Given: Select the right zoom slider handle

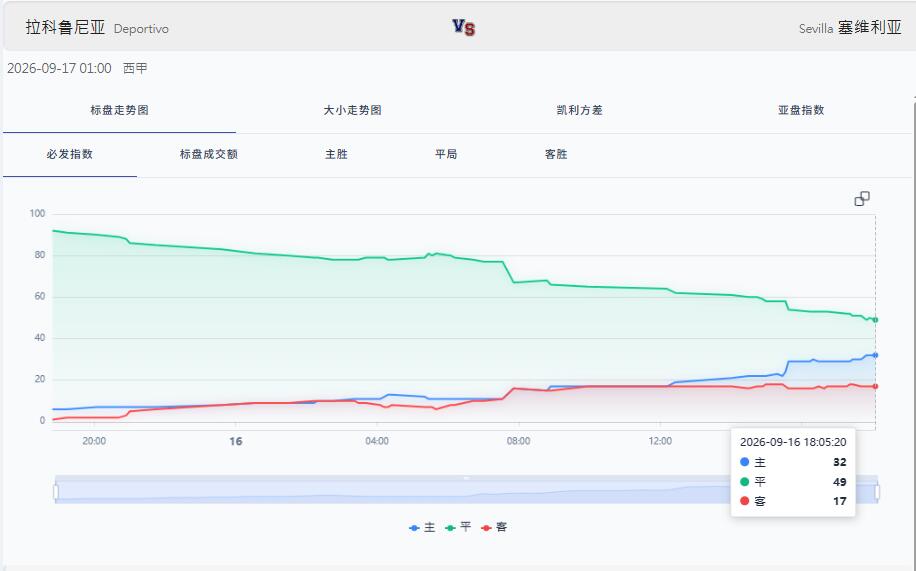Looking at the screenshot, I should click(877, 492).
